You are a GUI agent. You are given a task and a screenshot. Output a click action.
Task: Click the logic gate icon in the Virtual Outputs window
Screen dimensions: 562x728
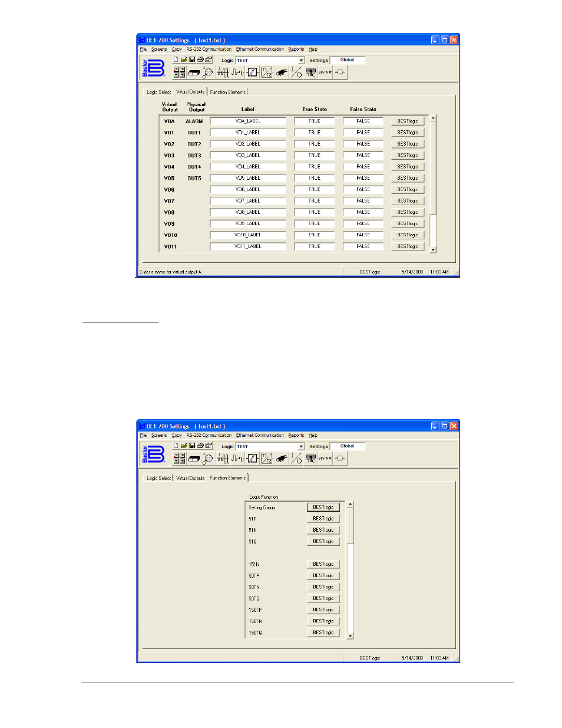(340, 72)
